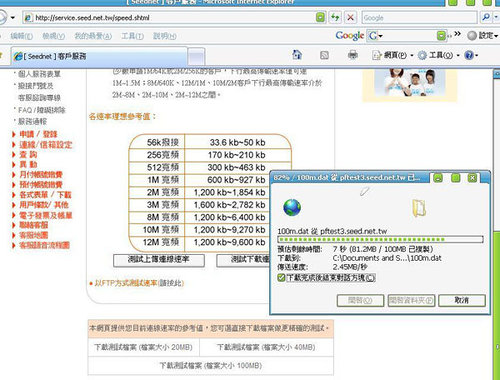Click the search magnifier icon
500x380 pixels.
point(486,17)
